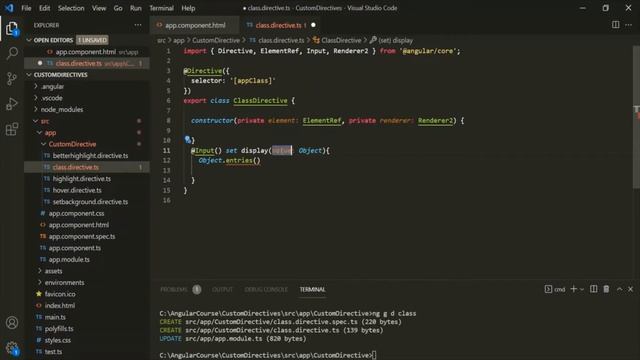Switch to the app.component.html editor tab
This screenshot has height=360, width=640.
[195, 25]
